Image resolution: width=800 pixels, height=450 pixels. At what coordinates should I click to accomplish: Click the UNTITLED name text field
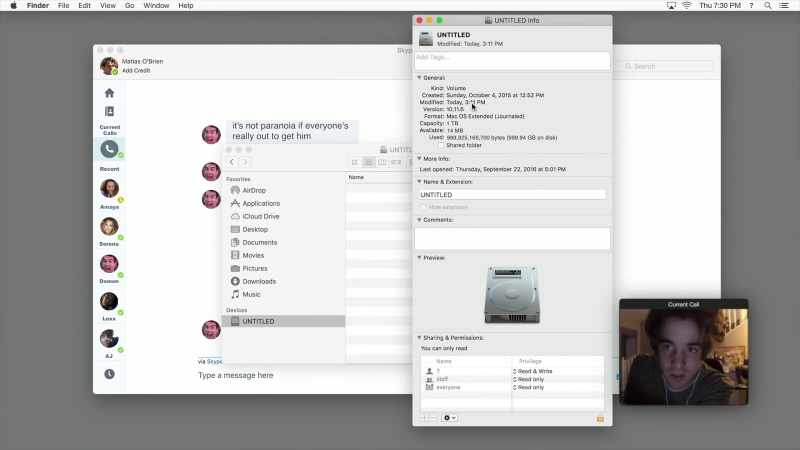tap(512, 195)
